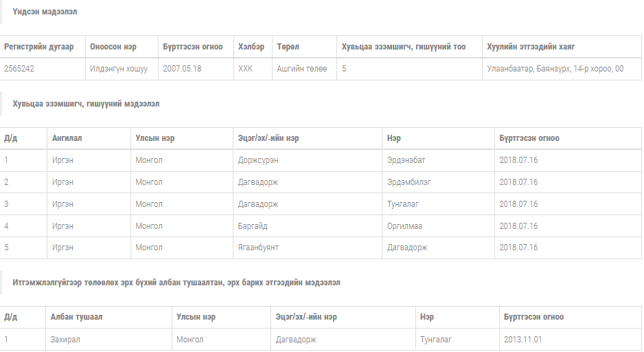Click the Оноосон нэр column header
Screen dimensions: 644x352
pos(113,47)
